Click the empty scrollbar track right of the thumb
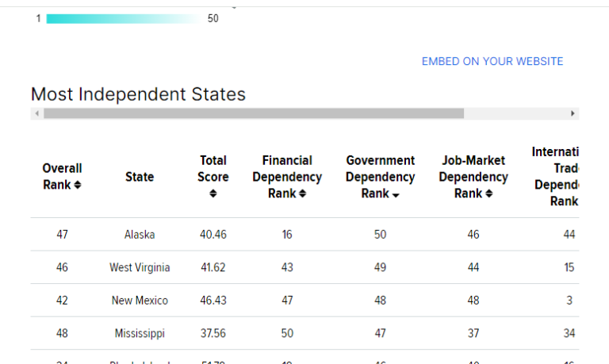 pos(515,113)
